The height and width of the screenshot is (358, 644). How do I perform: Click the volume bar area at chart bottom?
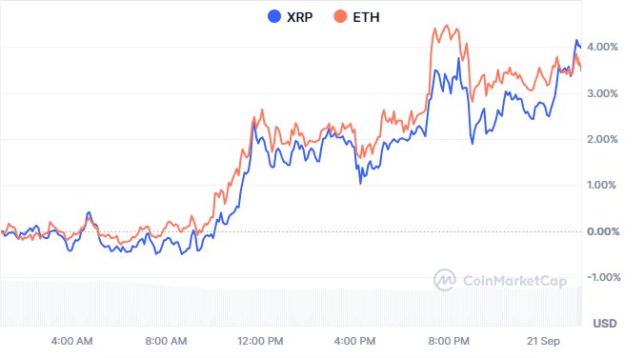tap(291, 304)
